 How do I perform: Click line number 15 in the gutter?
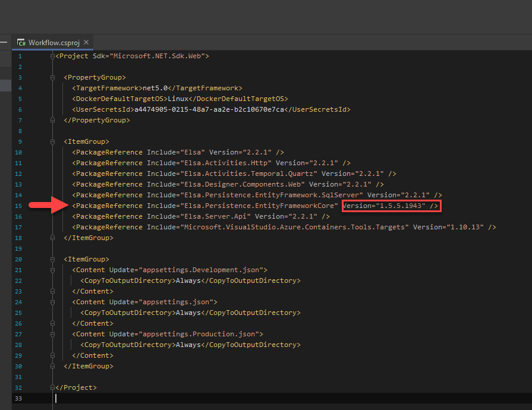(x=18, y=206)
